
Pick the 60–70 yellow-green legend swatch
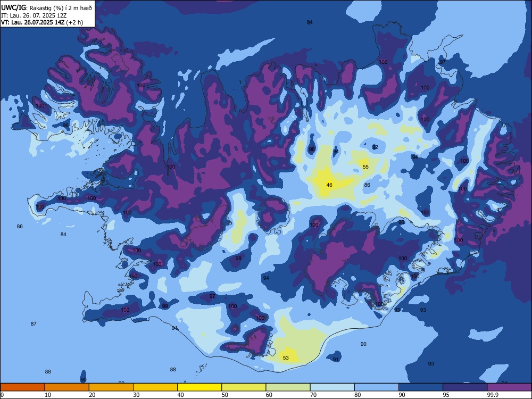tap(288, 387)
